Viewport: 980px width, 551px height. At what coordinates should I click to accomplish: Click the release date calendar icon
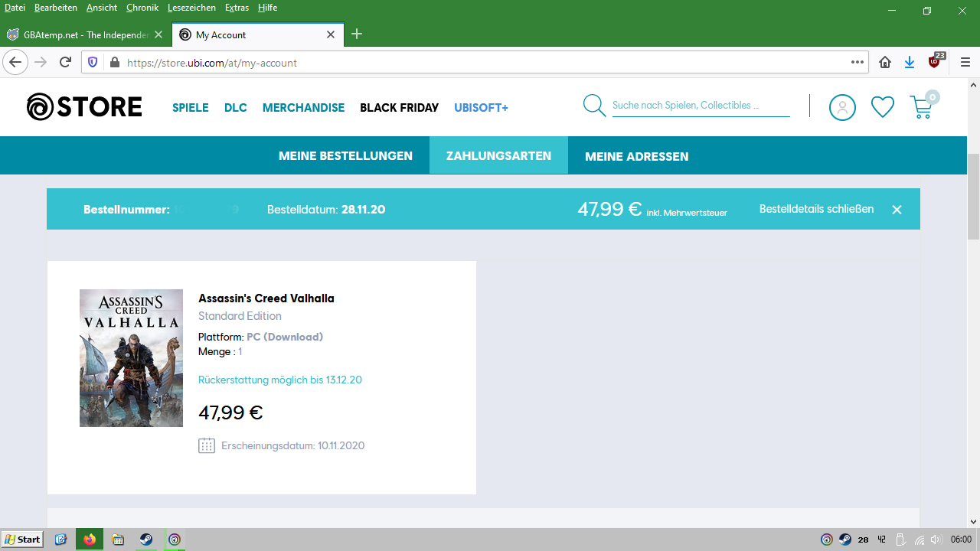tap(207, 445)
